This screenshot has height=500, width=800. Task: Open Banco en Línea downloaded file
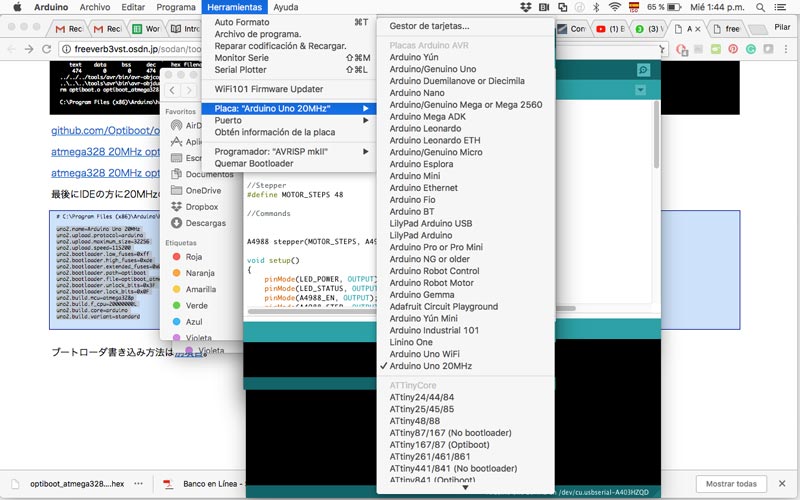pyautogui.click(x=202, y=484)
